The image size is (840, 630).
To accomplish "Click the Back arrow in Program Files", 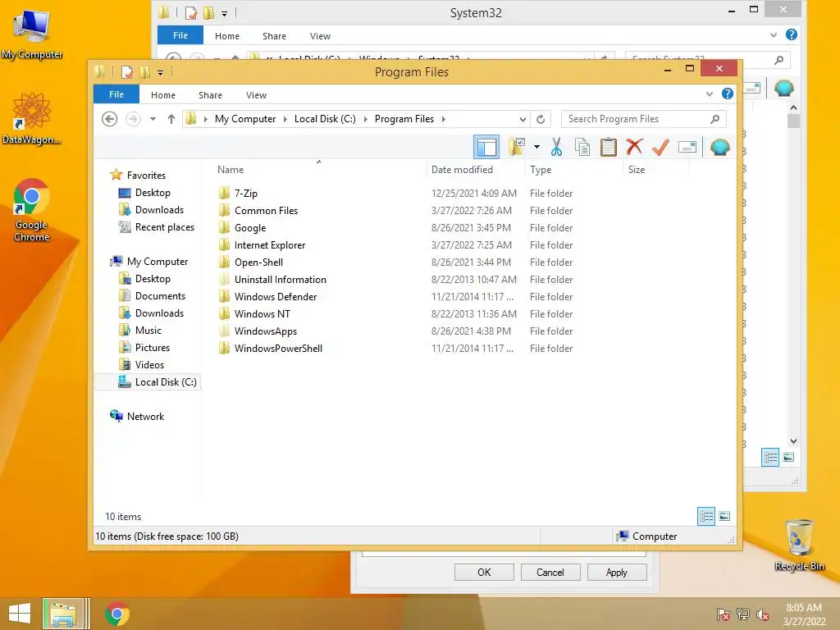I will click(x=109, y=119).
